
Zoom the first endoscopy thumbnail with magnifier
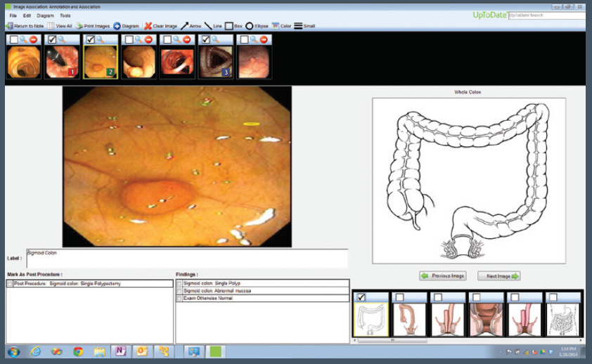point(23,39)
